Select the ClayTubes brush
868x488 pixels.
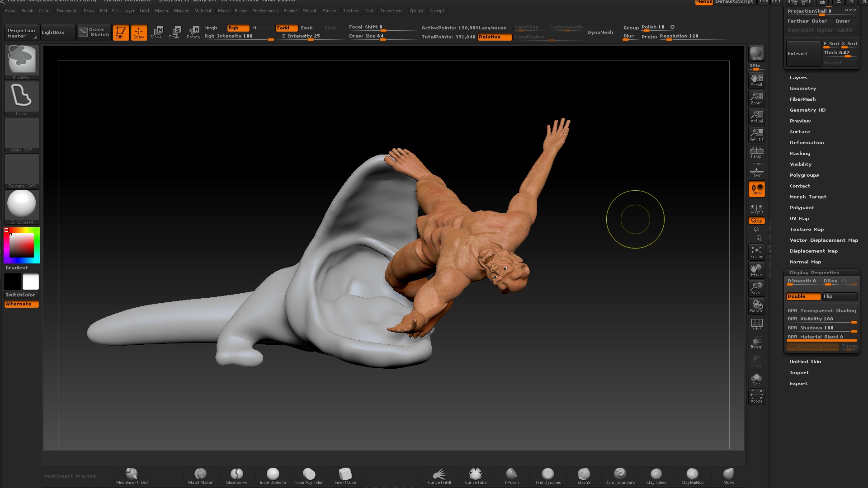[x=656, y=476]
